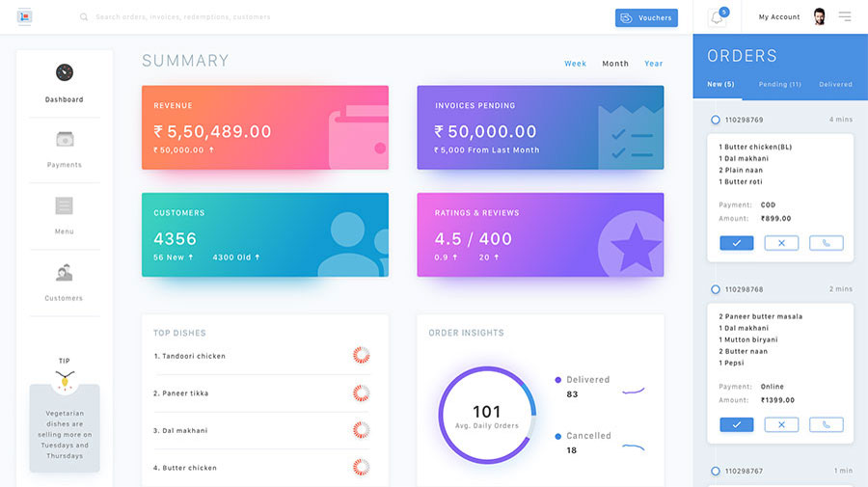Open the hamburger menu in header
The width and height of the screenshot is (868, 487).
(845, 16)
